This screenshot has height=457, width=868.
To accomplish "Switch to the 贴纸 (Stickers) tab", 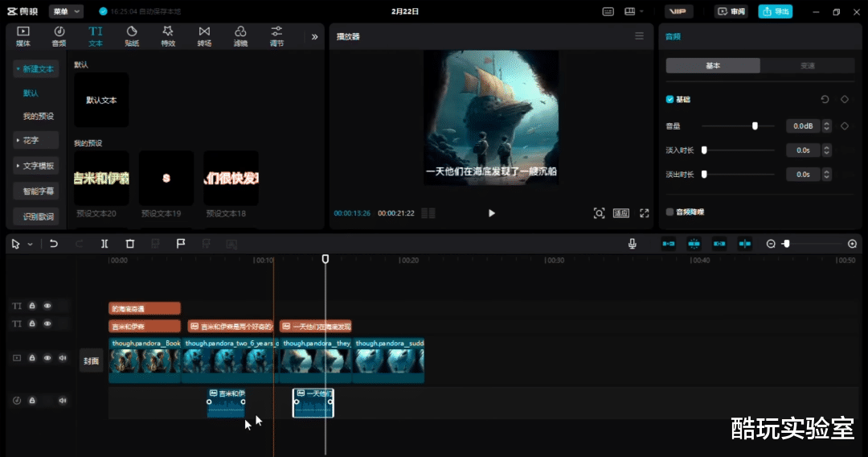I will tap(132, 36).
